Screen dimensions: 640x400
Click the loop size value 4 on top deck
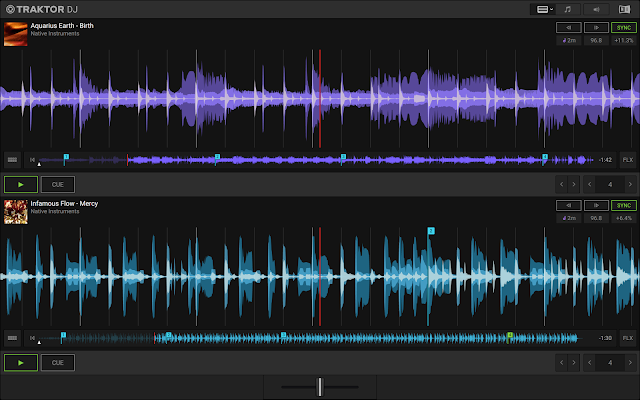pos(610,184)
